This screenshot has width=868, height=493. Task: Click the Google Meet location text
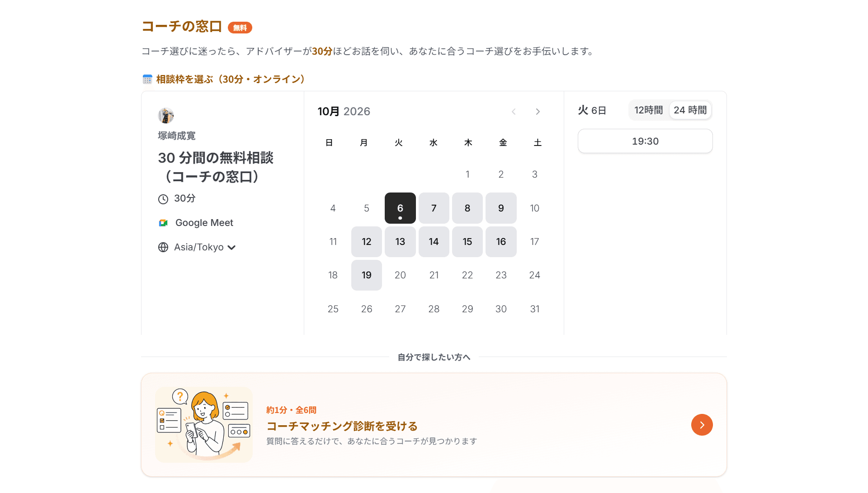pos(204,223)
